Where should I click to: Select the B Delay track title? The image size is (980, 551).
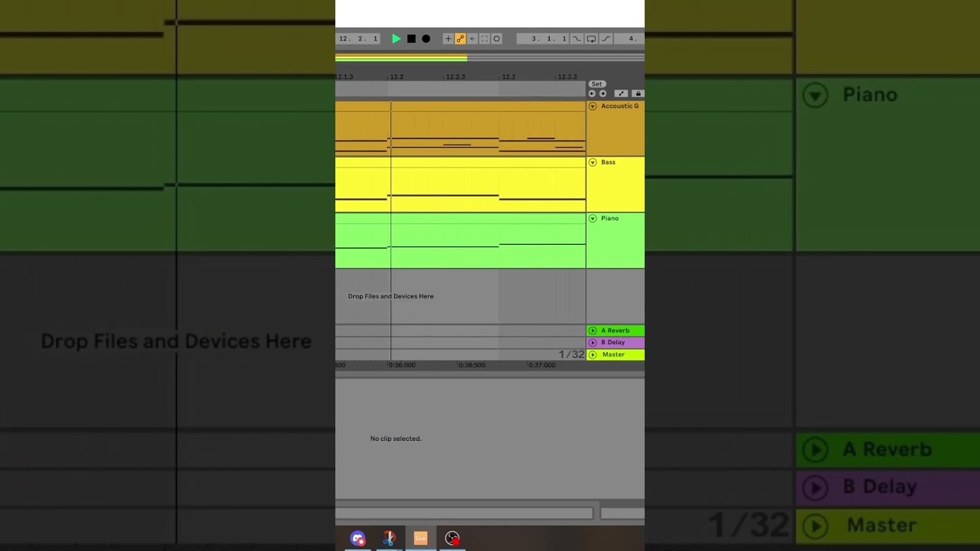[612, 342]
